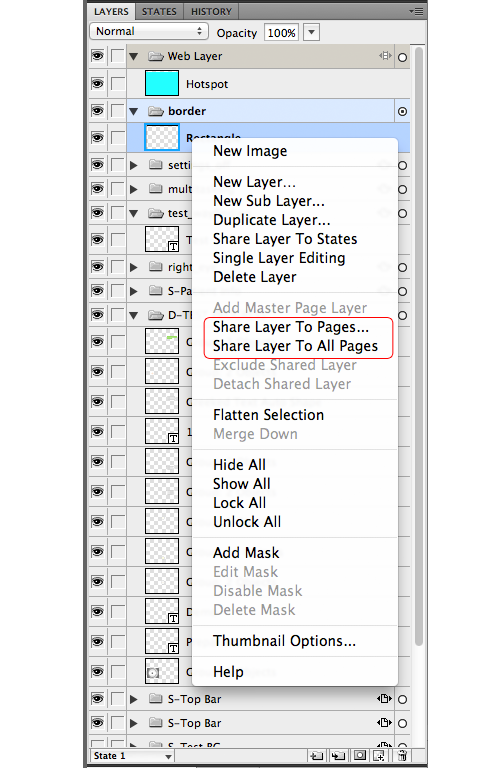Click the Add Mask icon in bottom bar

coord(359,756)
